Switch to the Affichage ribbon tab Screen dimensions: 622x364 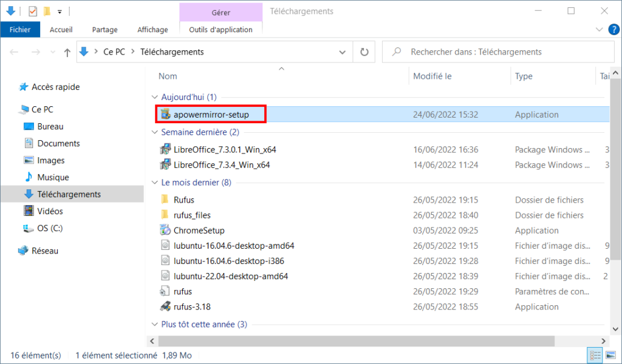pyautogui.click(x=152, y=30)
